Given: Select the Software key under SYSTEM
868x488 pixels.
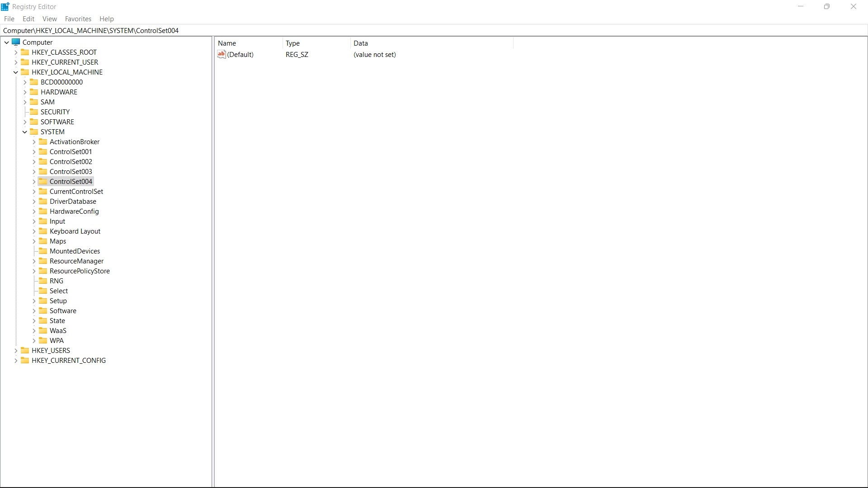Looking at the screenshot, I should [x=63, y=310].
